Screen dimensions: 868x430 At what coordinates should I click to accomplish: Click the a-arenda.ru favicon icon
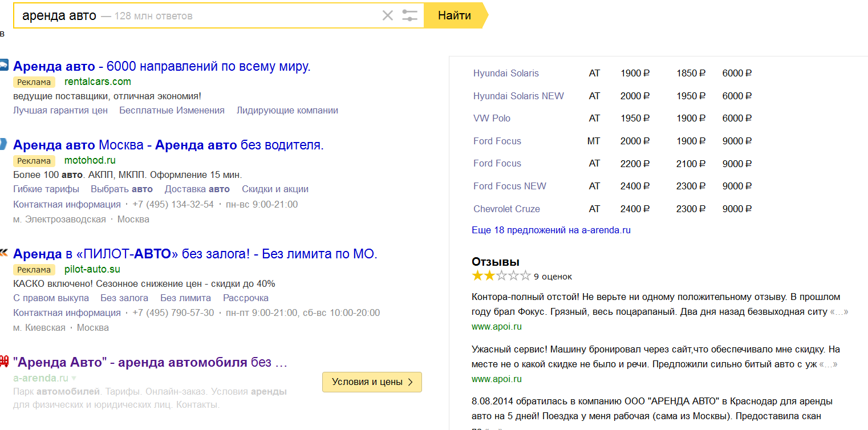click(x=4, y=361)
